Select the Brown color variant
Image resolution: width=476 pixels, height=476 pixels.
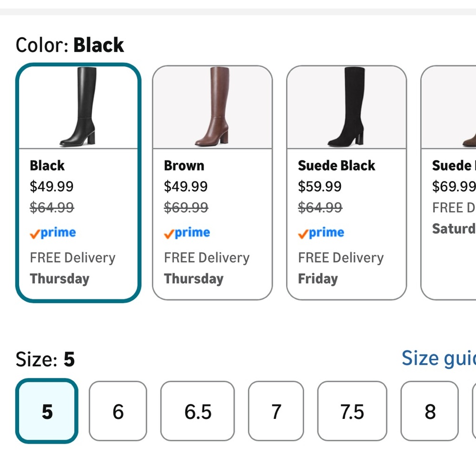(x=212, y=181)
